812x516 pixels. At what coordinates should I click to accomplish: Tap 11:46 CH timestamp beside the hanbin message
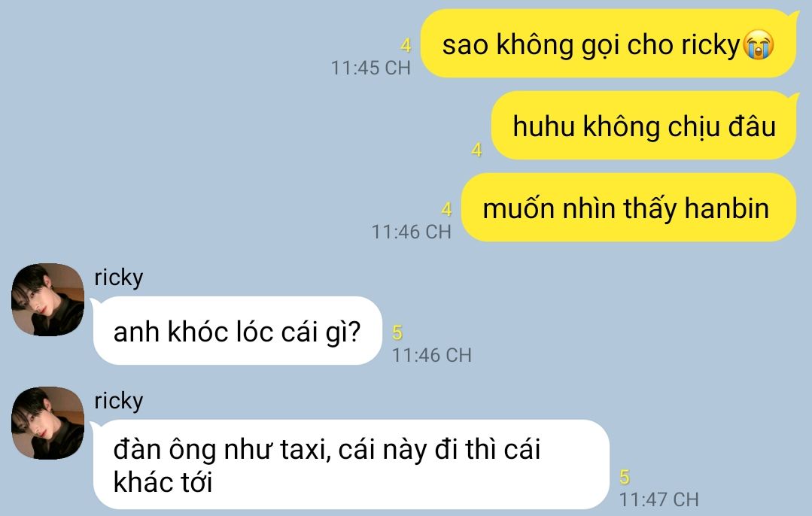pos(411,232)
